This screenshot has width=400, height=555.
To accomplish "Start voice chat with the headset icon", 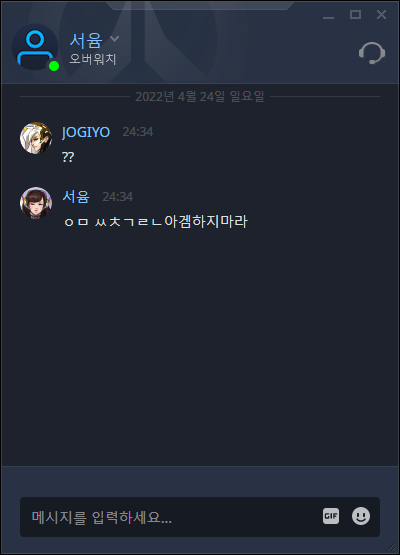I will (x=372, y=53).
